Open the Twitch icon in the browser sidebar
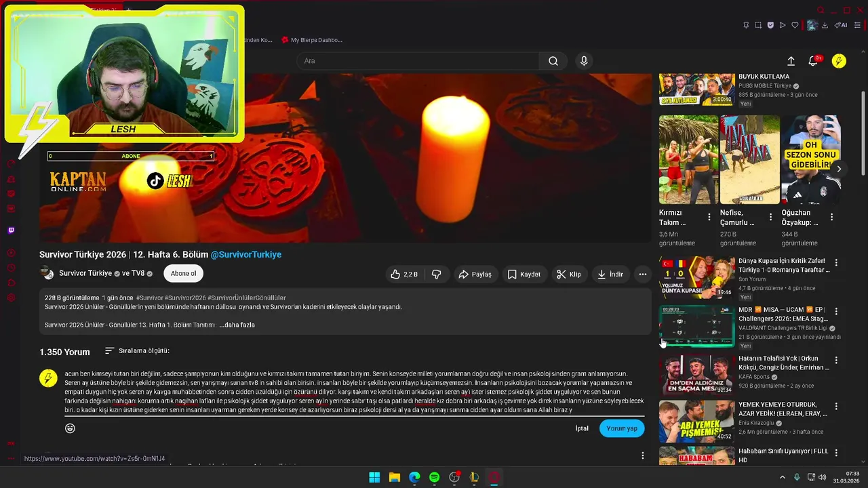Image resolution: width=868 pixels, height=488 pixels. point(11,230)
